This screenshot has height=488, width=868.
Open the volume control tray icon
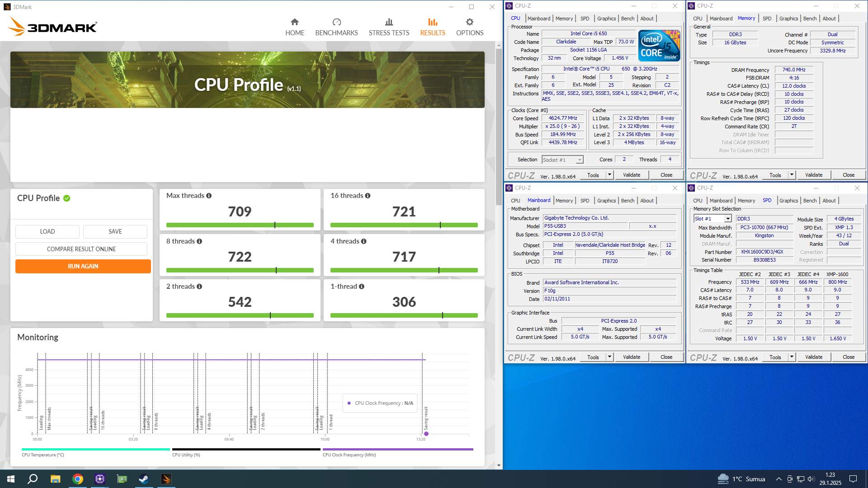(811, 479)
